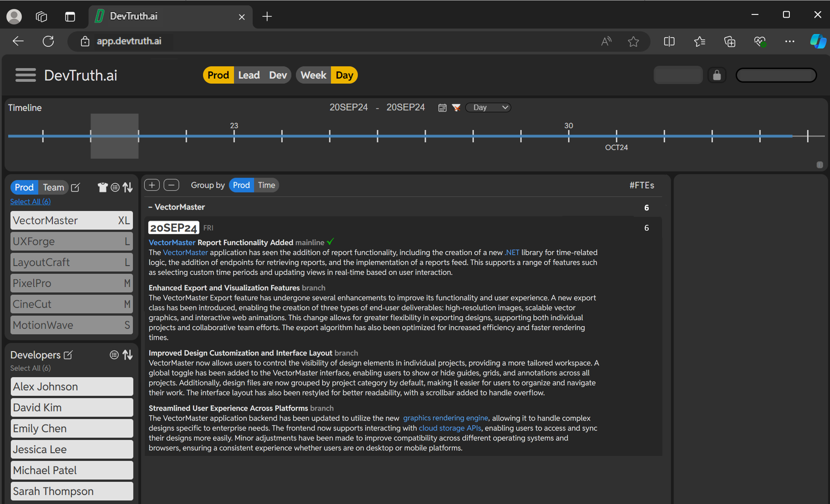Click the list icon in Developers panel
Screen dimensions: 830x504
114,355
